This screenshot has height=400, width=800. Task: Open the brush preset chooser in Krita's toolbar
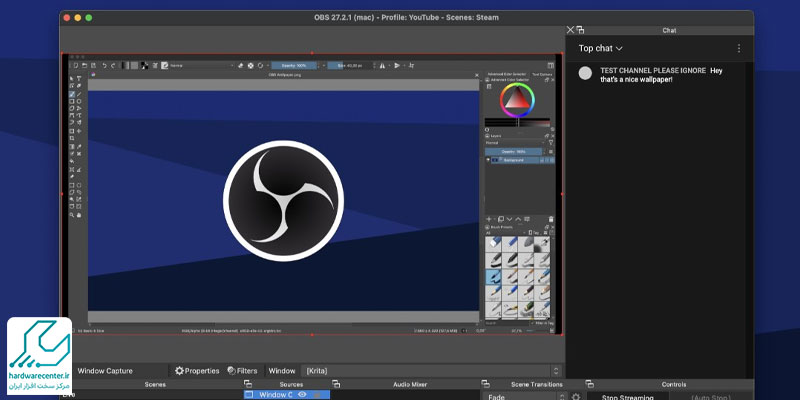(165, 65)
